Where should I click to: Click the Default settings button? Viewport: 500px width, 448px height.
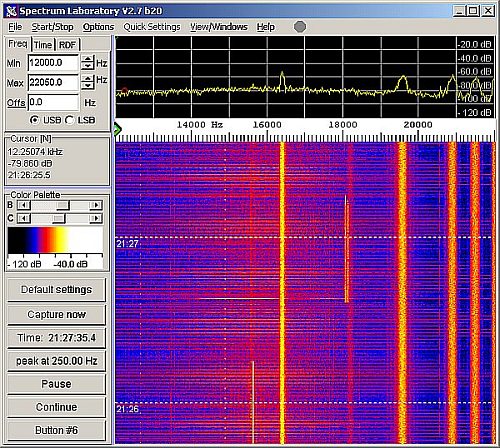pos(56,290)
